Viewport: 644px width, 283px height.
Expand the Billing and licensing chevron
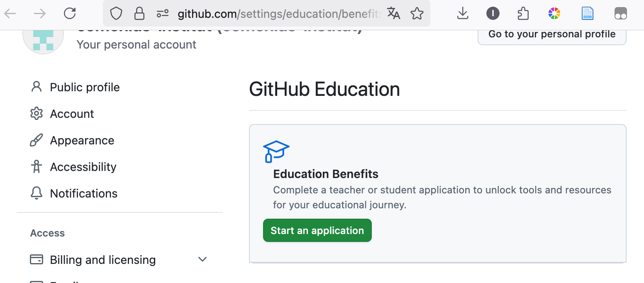click(202, 260)
